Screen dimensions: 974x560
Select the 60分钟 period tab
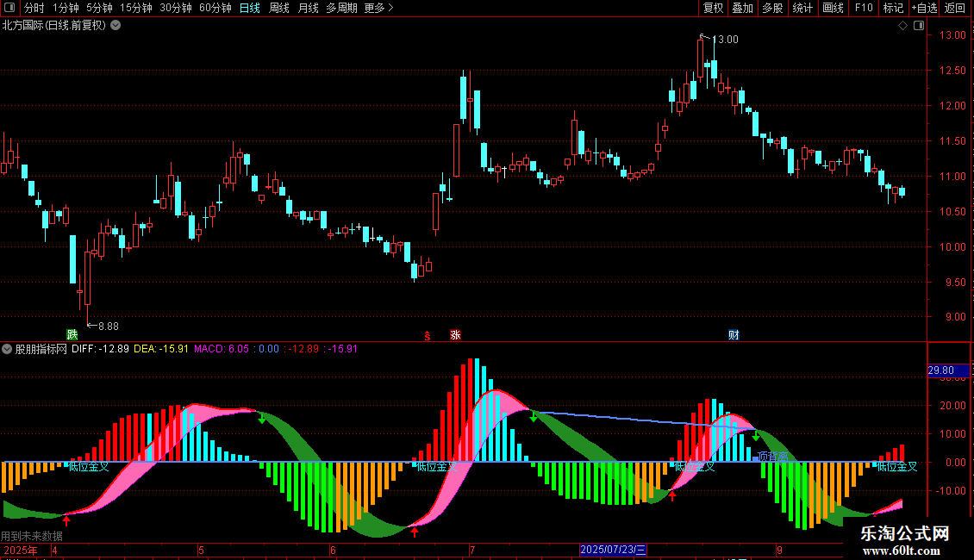click(215, 8)
